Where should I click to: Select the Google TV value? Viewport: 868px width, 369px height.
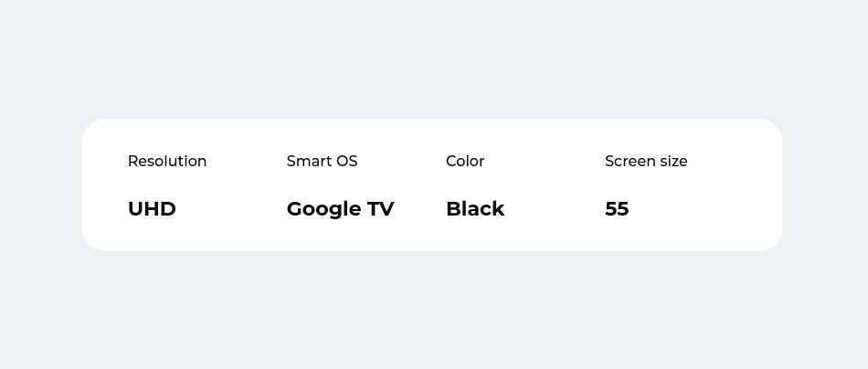tap(341, 209)
